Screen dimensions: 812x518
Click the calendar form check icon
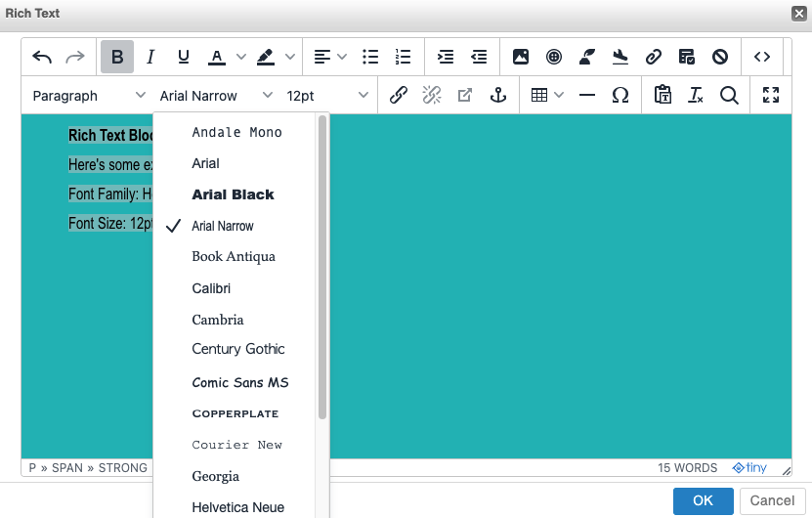point(687,57)
